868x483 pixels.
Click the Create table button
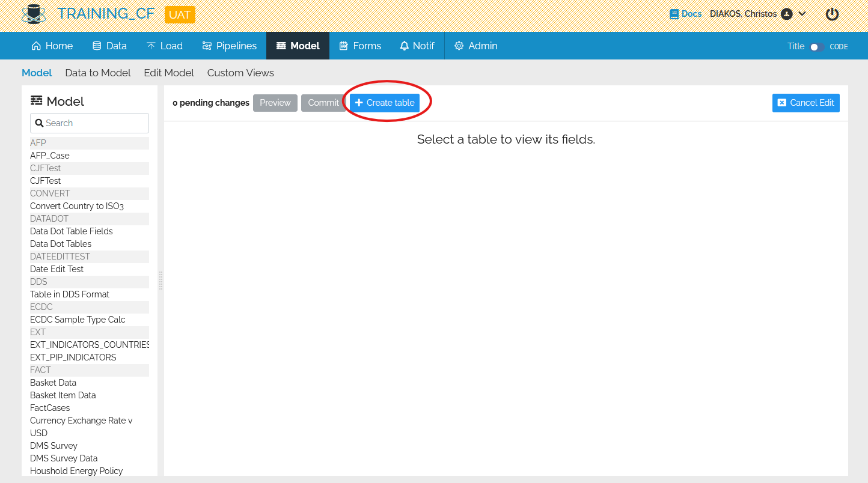(x=384, y=102)
